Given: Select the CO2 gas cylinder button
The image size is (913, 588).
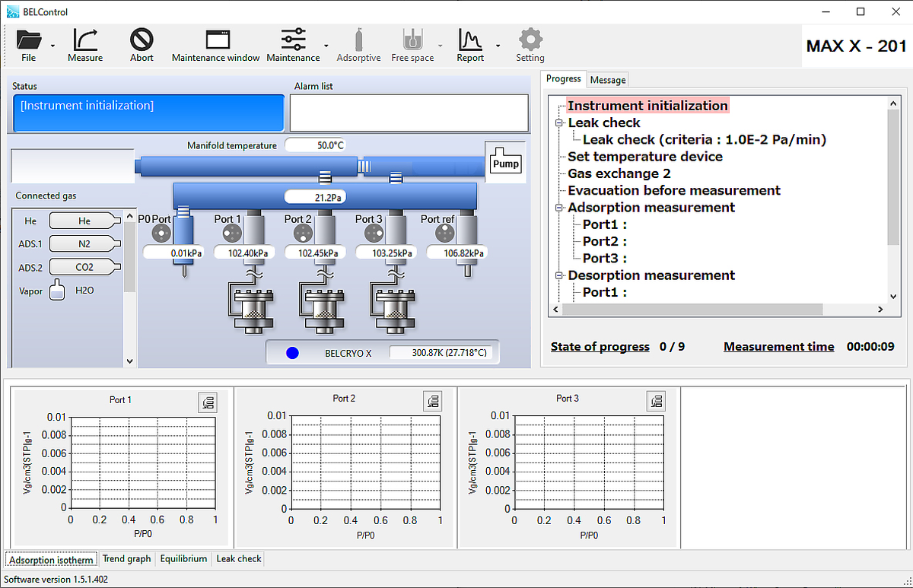Looking at the screenshot, I should (x=84, y=268).
